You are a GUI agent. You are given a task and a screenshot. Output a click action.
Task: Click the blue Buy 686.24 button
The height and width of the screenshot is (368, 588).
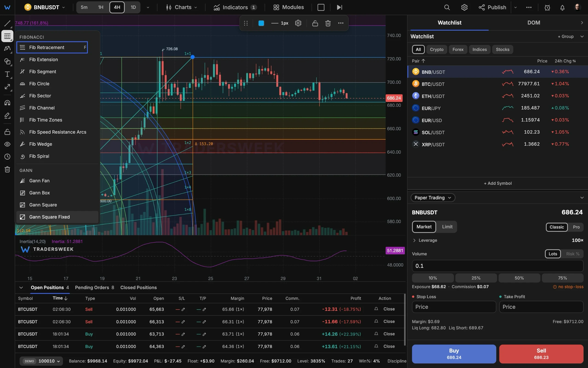pyautogui.click(x=454, y=354)
